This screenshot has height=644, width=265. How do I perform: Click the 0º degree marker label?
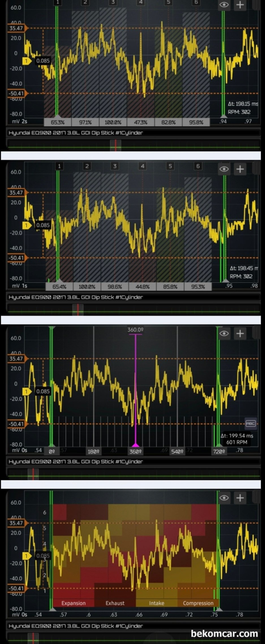click(x=52, y=451)
